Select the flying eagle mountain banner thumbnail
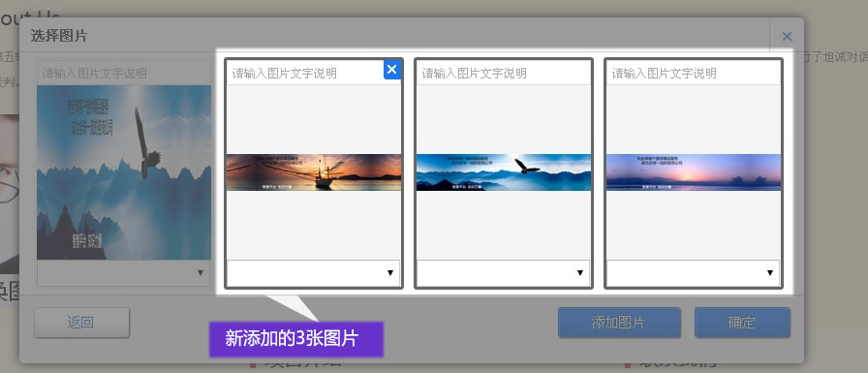 (x=504, y=172)
